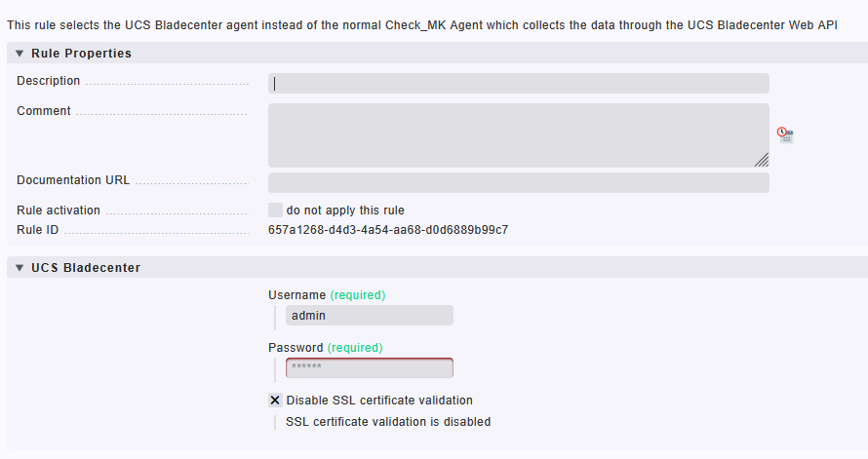Image resolution: width=868 pixels, height=459 pixels.
Task: Click the Username (required) label
Action: tap(327, 294)
